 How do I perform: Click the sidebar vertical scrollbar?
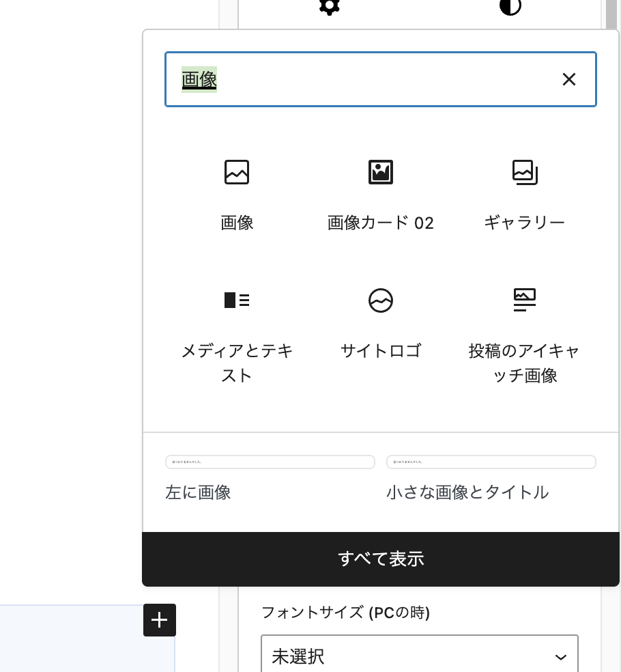[611, 15]
